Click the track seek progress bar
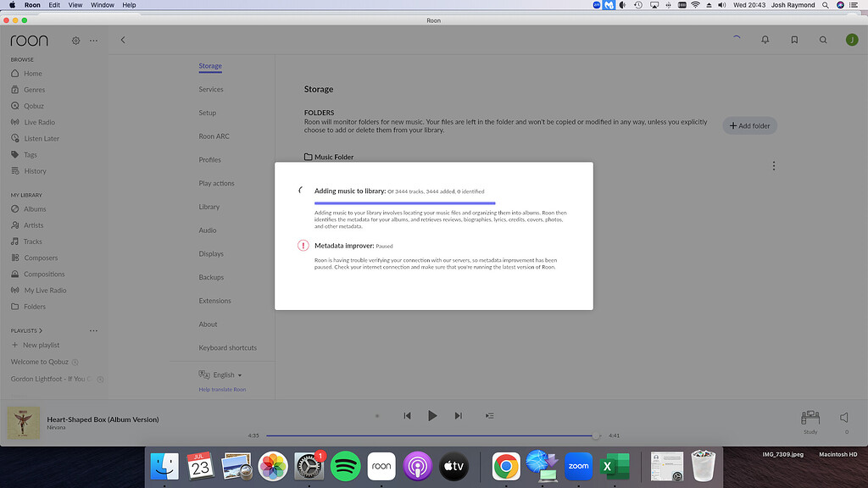The image size is (868, 488). pyautogui.click(x=432, y=435)
